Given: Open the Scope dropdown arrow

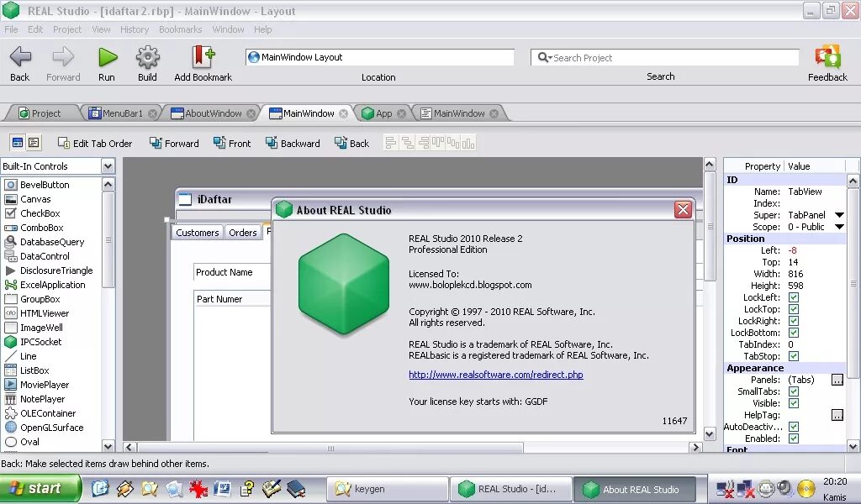Looking at the screenshot, I should coord(839,227).
